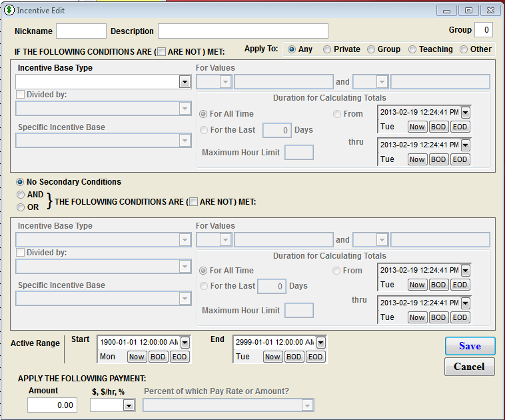
Task: Click EOD button under Start date
Action: tap(179, 357)
